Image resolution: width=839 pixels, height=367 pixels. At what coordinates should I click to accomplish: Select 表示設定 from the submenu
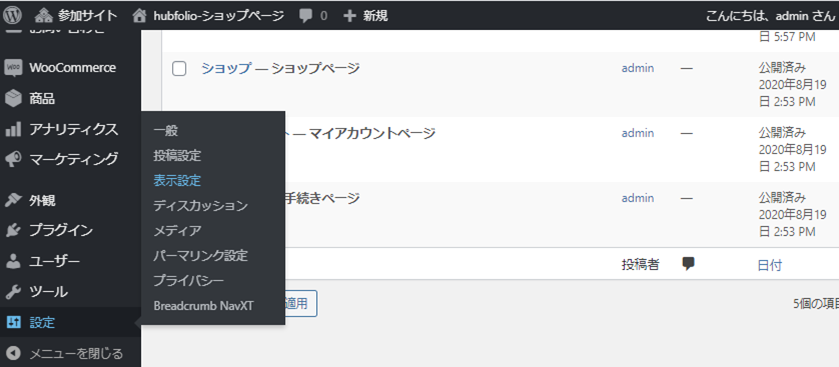(177, 181)
